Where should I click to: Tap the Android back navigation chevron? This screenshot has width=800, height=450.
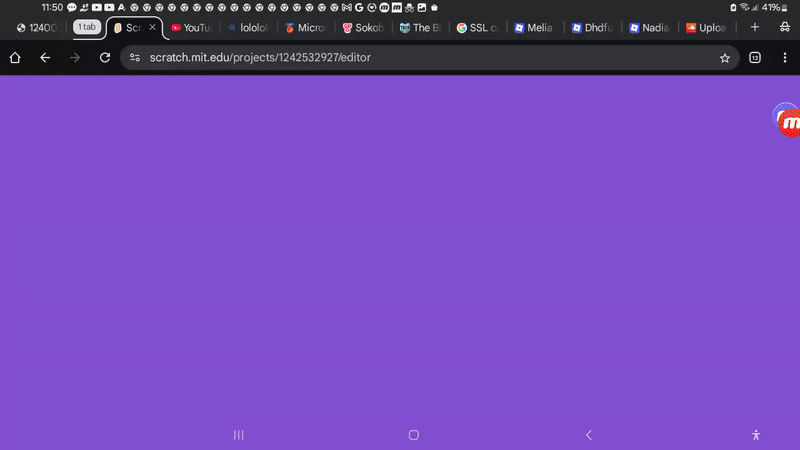point(588,435)
